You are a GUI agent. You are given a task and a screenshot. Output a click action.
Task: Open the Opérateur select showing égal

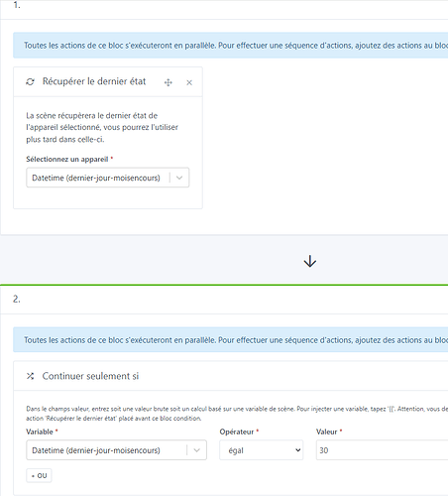click(x=261, y=450)
